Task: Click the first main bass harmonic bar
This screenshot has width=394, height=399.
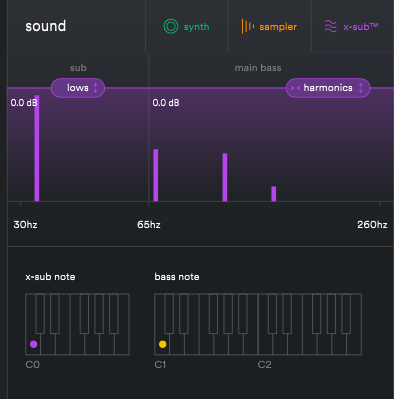Action: [156, 175]
